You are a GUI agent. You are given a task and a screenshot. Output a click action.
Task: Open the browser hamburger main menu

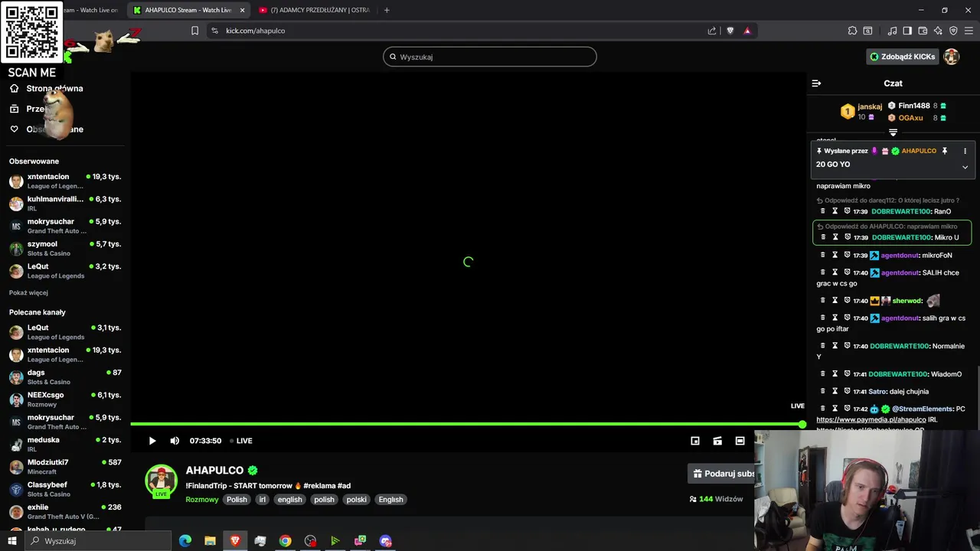click(x=969, y=31)
